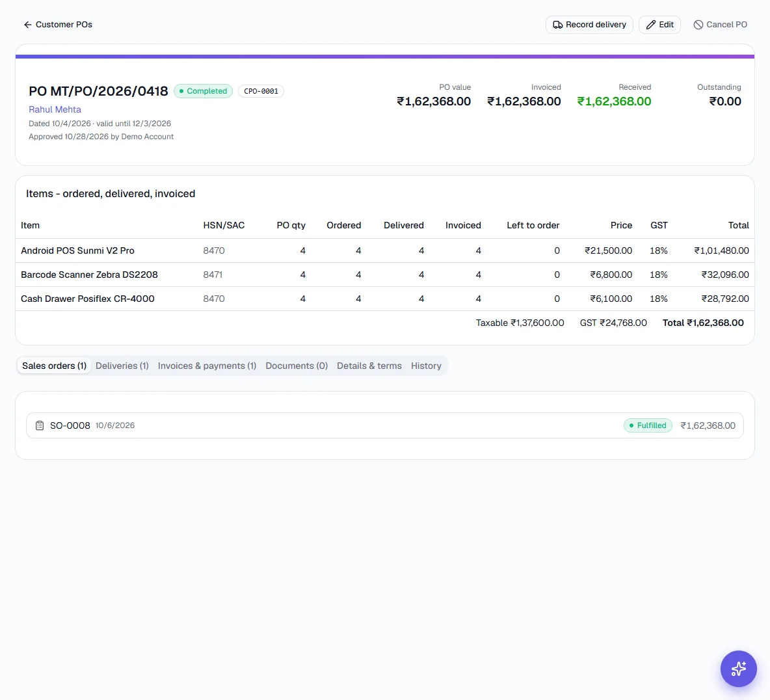Go back to Customer POs

(x=58, y=25)
